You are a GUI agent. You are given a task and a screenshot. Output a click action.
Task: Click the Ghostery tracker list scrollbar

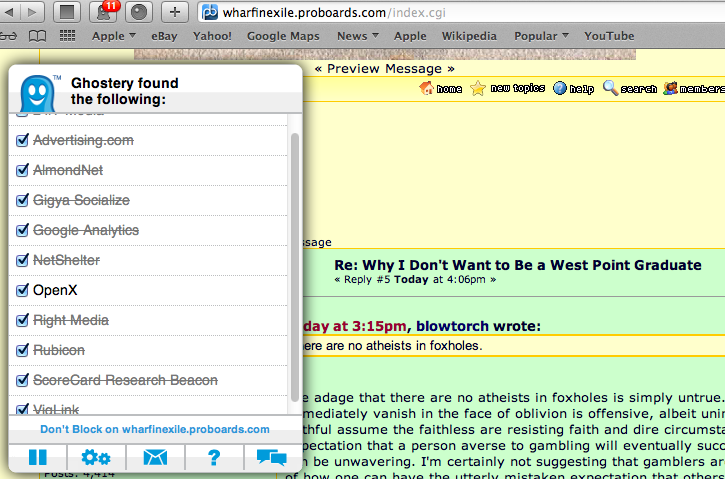pos(294,260)
